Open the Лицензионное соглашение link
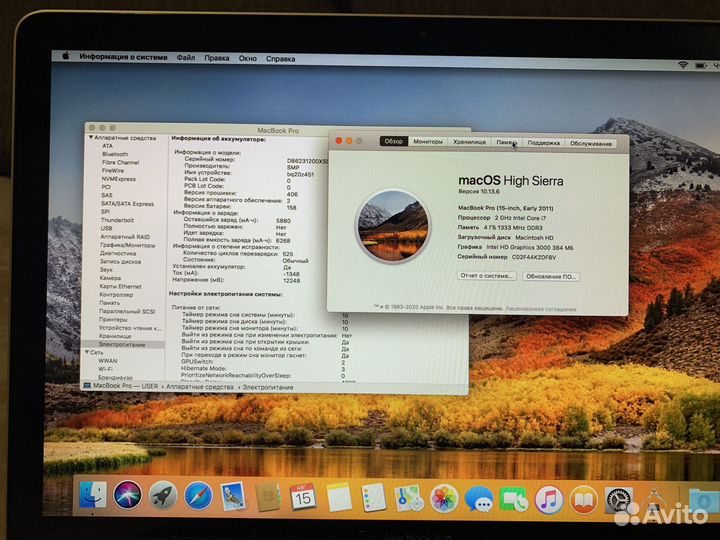720x540 pixels. (541, 309)
